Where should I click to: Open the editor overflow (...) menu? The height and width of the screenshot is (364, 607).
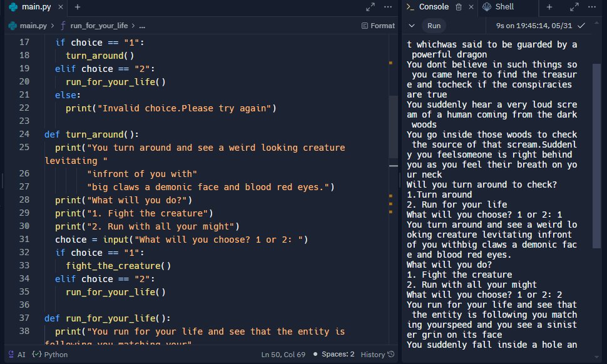[x=389, y=8]
